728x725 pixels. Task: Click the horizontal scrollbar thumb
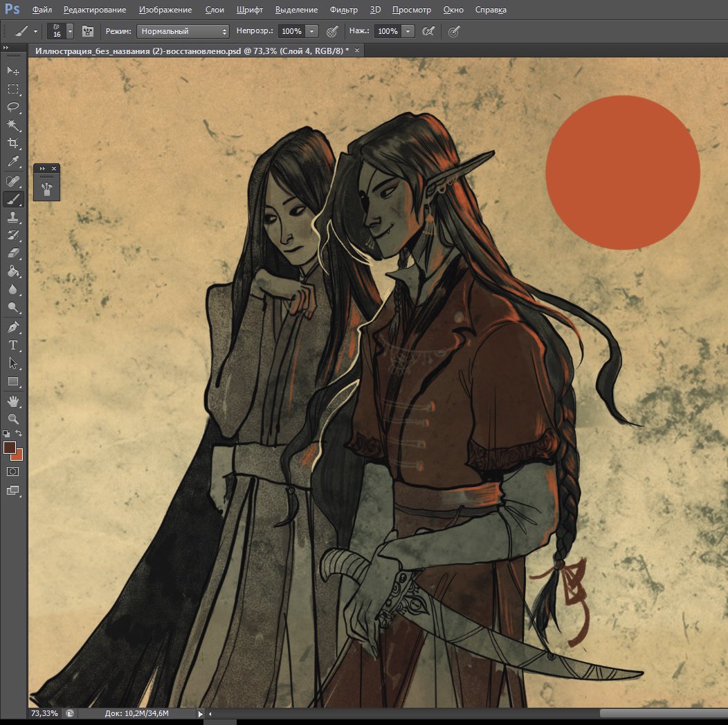click(664, 713)
